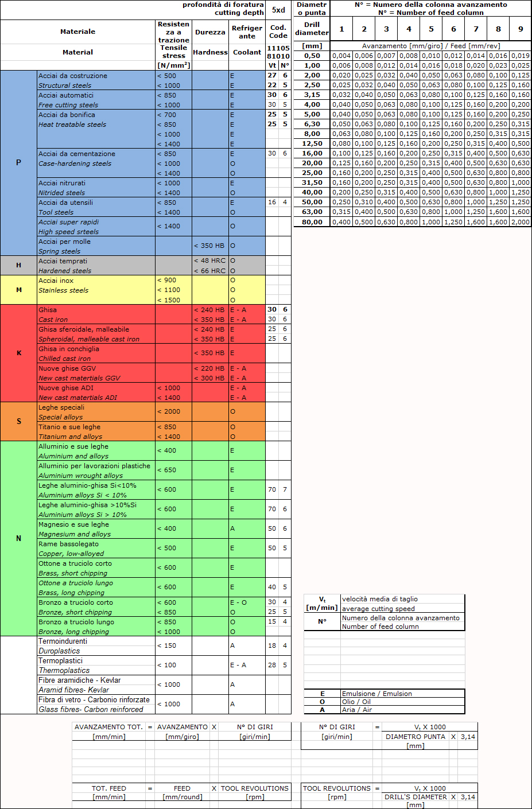Select the 'High speed srteels' cell

[96, 232]
